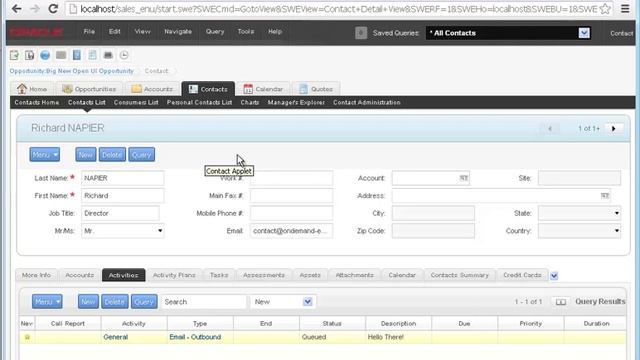640x360 pixels.
Task: Click the browser forward arrow
Action: click(35, 9)
